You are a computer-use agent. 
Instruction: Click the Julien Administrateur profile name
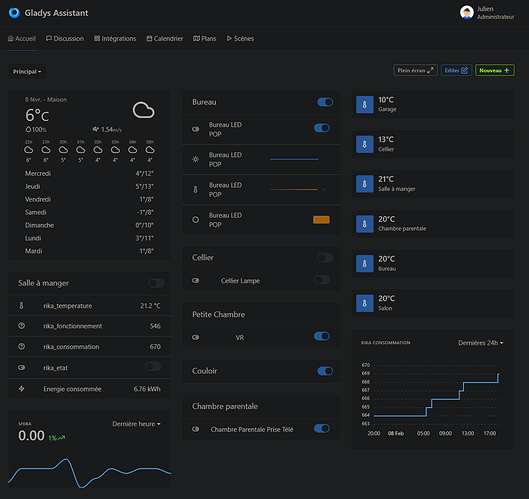click(x=495, y=13)
